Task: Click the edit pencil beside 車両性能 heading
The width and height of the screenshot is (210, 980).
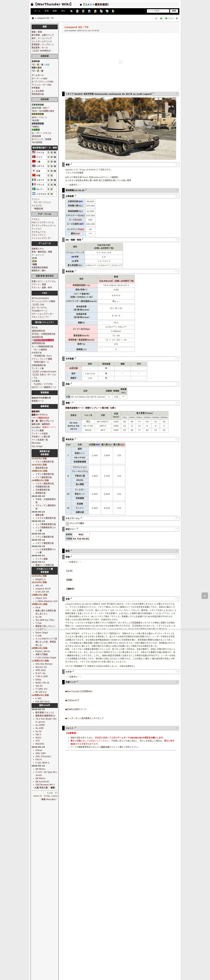Action: [x=75, y=271]
